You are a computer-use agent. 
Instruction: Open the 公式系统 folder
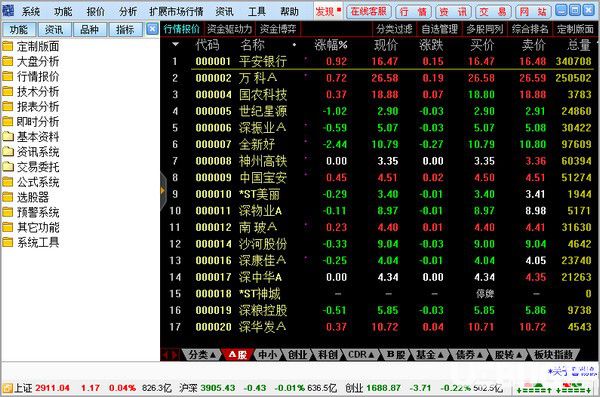coord(31,182)
